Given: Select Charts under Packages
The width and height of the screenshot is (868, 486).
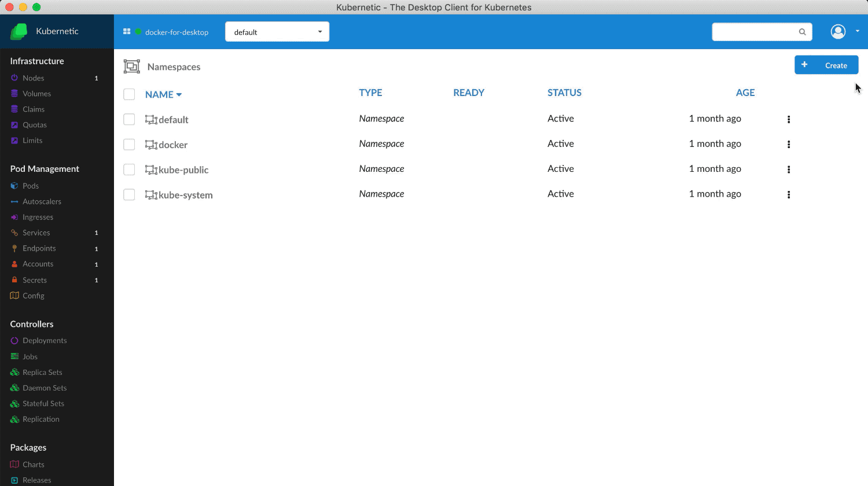Looking at the screenshot, I should click(33, 464).
